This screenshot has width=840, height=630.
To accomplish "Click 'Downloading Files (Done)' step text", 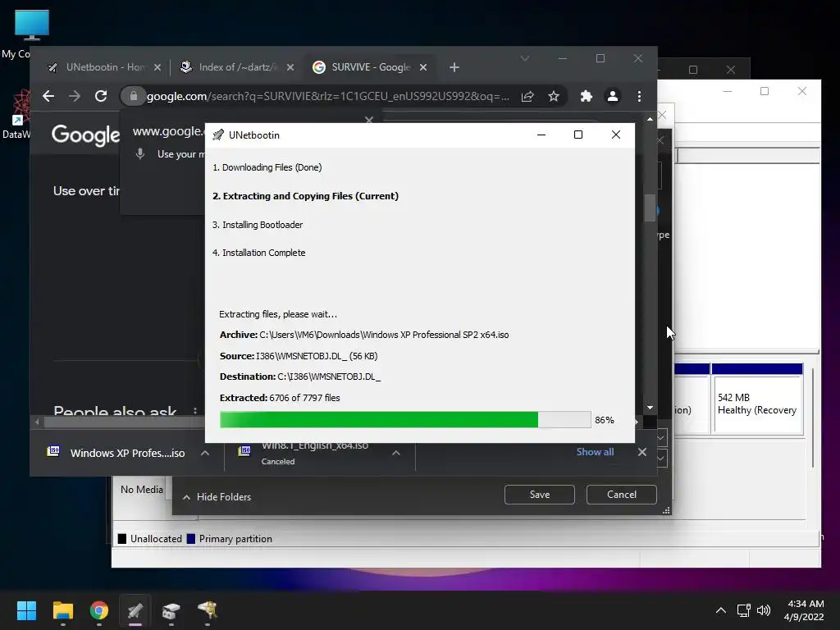I will click(x=267, y=167).
